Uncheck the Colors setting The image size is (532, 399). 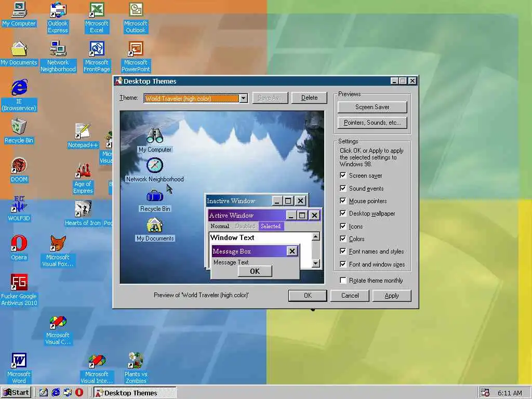[343, 238]
